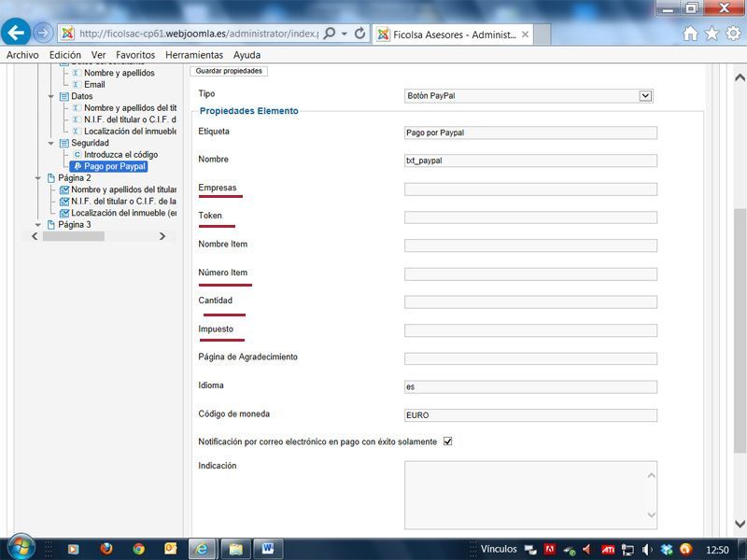747x560 pixels.
Task: Open address bar dropdown arrow
Action: [344, 34]
